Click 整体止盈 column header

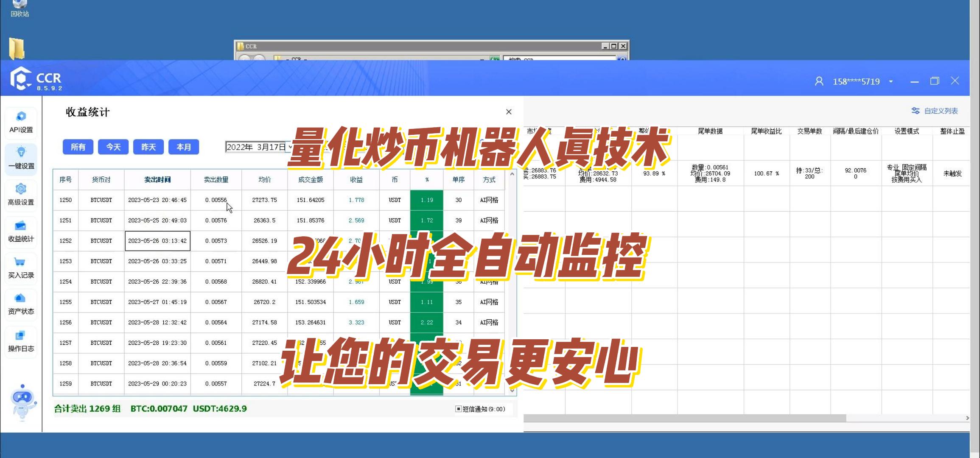952,131
